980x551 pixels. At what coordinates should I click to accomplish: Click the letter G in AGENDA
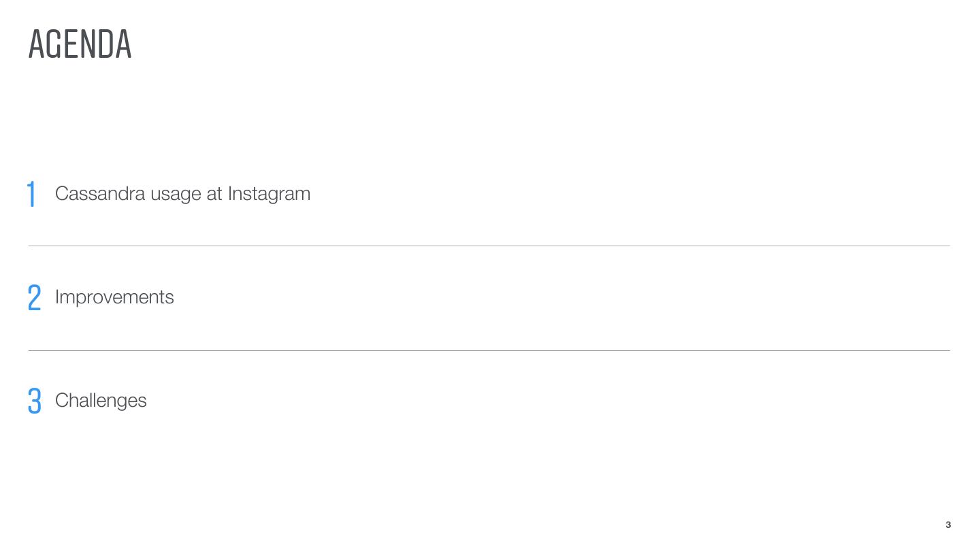[53, 45]
